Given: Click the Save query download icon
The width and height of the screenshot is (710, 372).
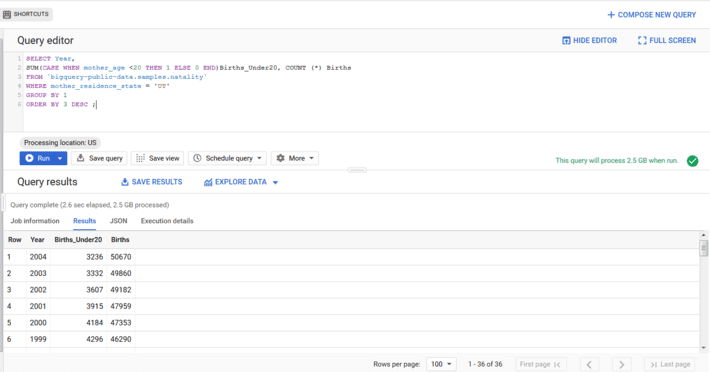Looking at the screenshot, I should coord(81,158).
